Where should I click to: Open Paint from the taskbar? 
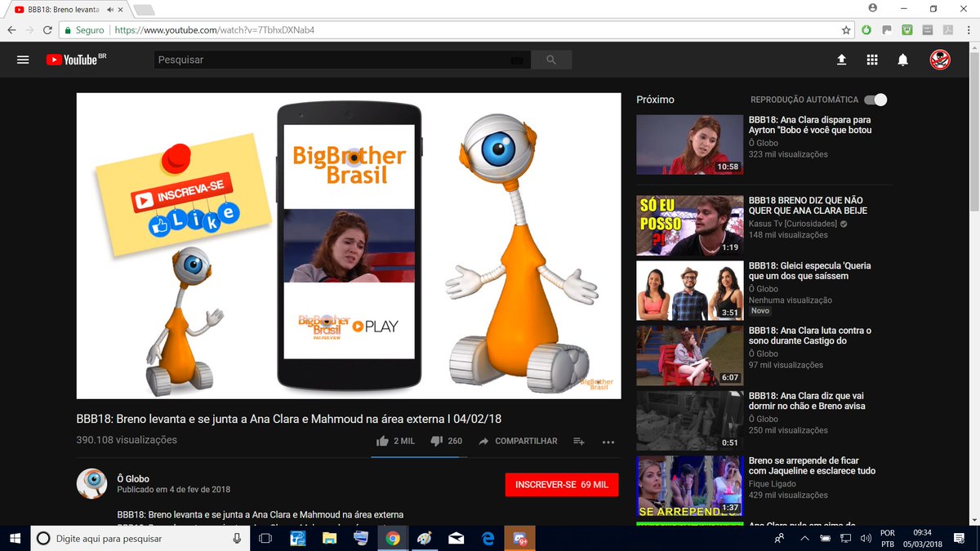coord(425,539)
